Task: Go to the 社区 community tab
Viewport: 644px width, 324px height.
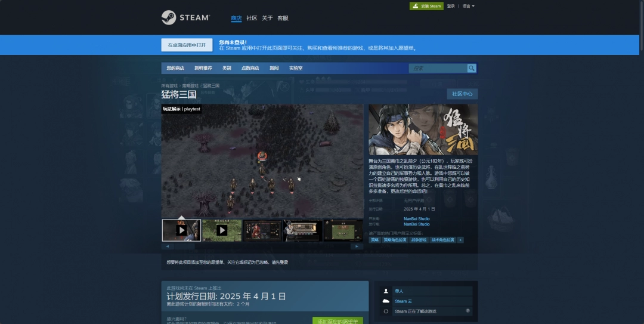Action: [252, 18]
